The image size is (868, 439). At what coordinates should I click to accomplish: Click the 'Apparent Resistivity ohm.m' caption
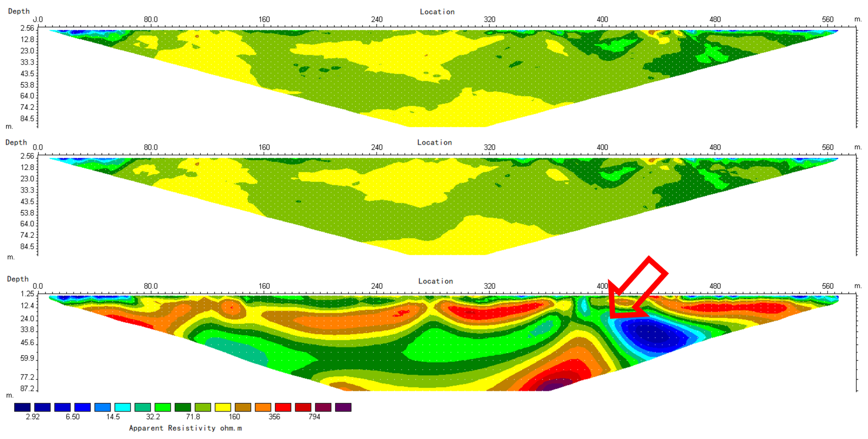[185, 428]
